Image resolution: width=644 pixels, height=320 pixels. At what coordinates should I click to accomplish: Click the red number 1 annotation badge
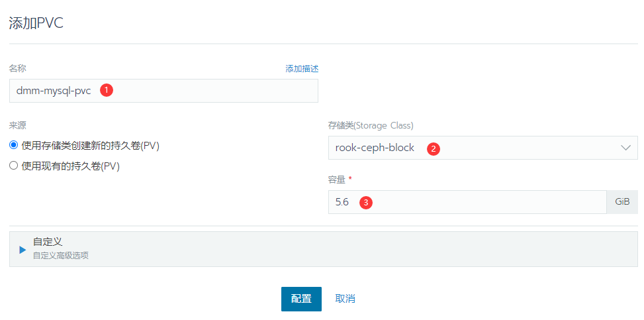[x=107, y=91]
